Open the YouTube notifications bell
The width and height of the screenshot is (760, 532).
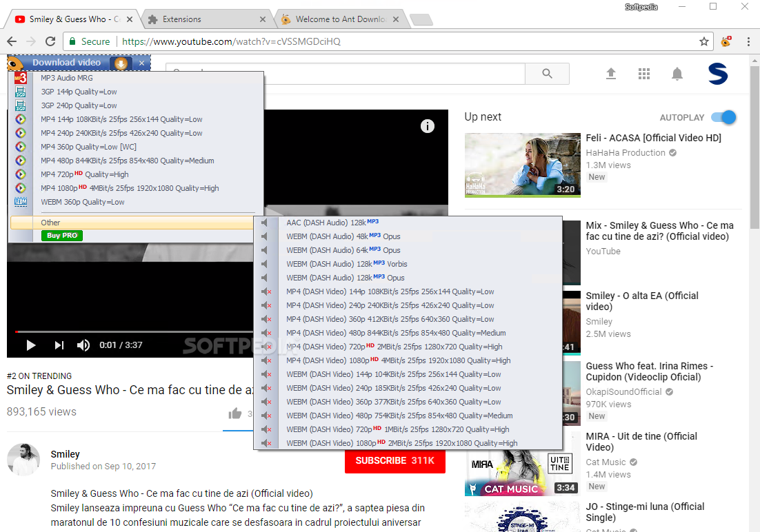677,74
